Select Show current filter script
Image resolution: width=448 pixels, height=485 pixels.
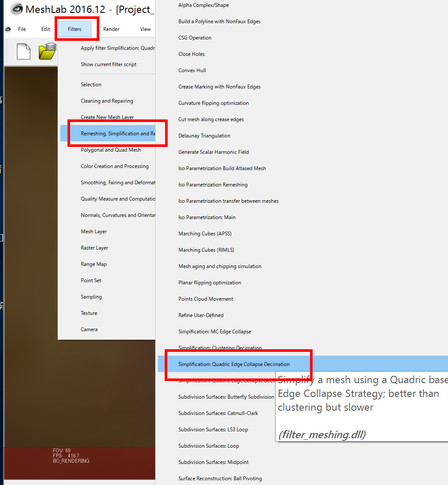pos(108,64)
